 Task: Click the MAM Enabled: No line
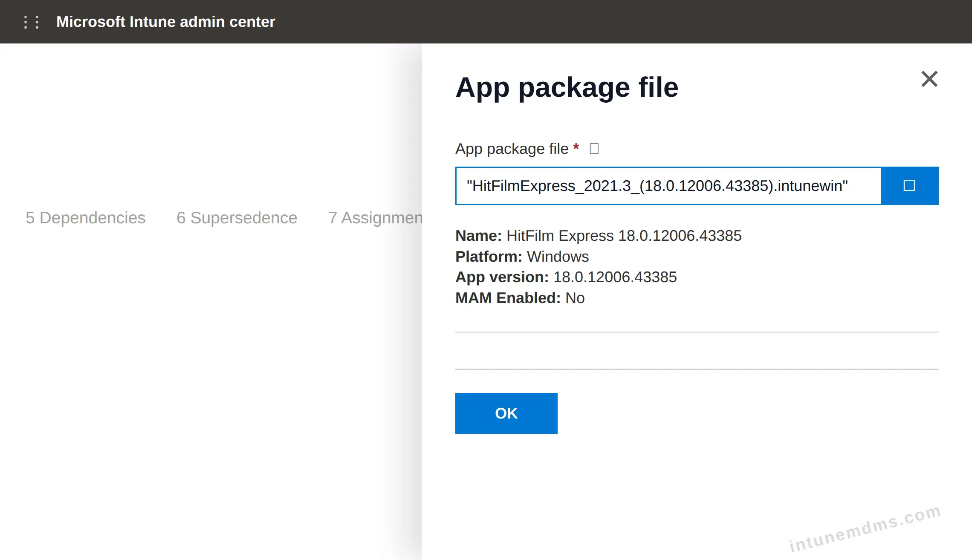click(520, 298)
